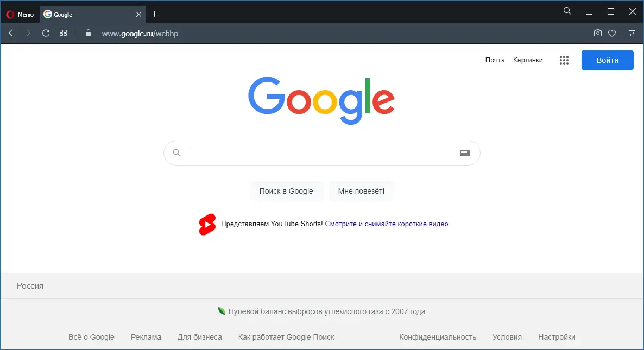Open the Почта link
This screenshot has width=644, height=350.
click(495, 60)
